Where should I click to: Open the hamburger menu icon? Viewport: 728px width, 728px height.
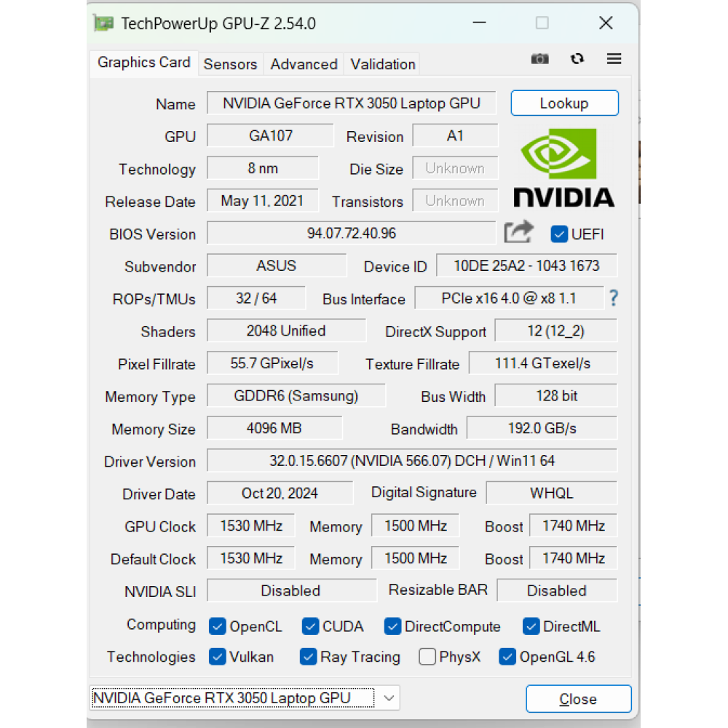pyautogui.click(x=614, y=59)
